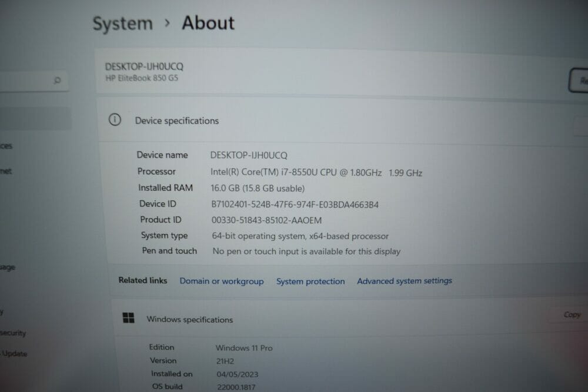This screenshot has width=588, height=392.
Task: Click the sidebar search input field
Action: 34,80
